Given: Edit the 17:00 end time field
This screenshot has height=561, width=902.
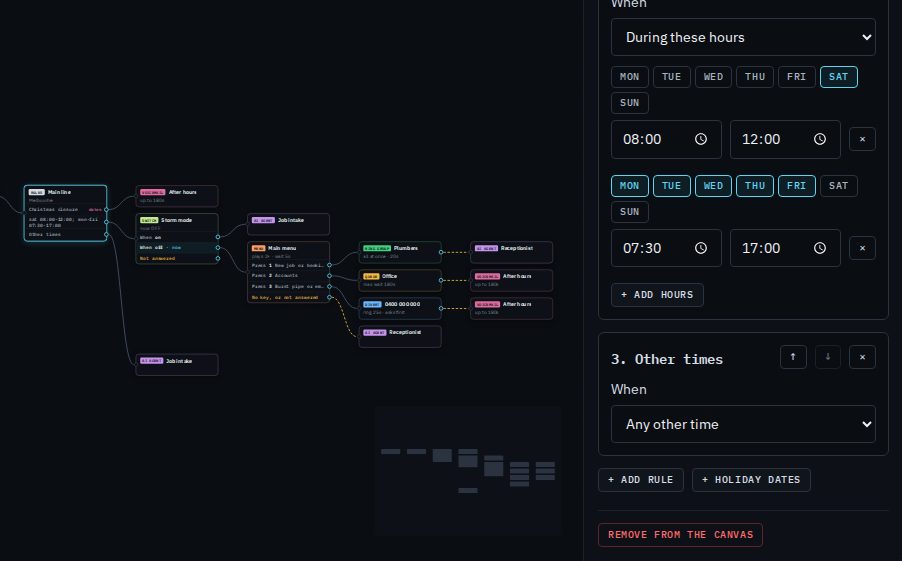Looking at the screenshot, I should tap(785, 248).
